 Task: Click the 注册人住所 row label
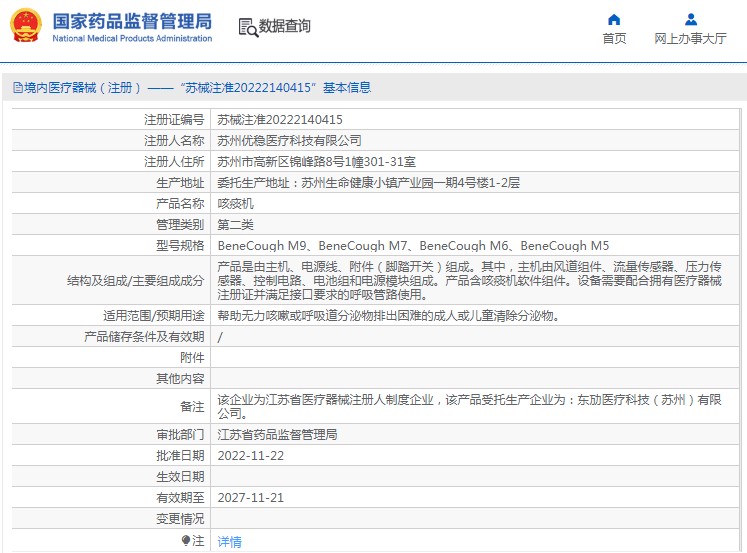[x=174, y=162]
